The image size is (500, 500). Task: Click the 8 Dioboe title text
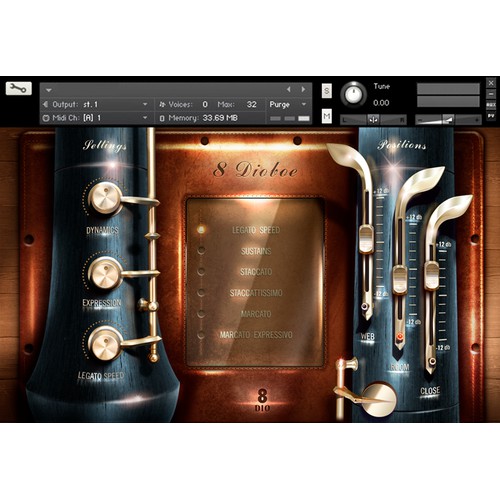pyautogui.click(x=255, y=170)
